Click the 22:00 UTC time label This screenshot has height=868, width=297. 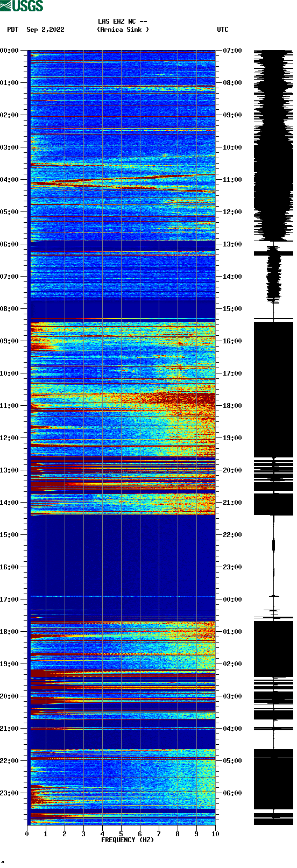[x=232, y=535]
